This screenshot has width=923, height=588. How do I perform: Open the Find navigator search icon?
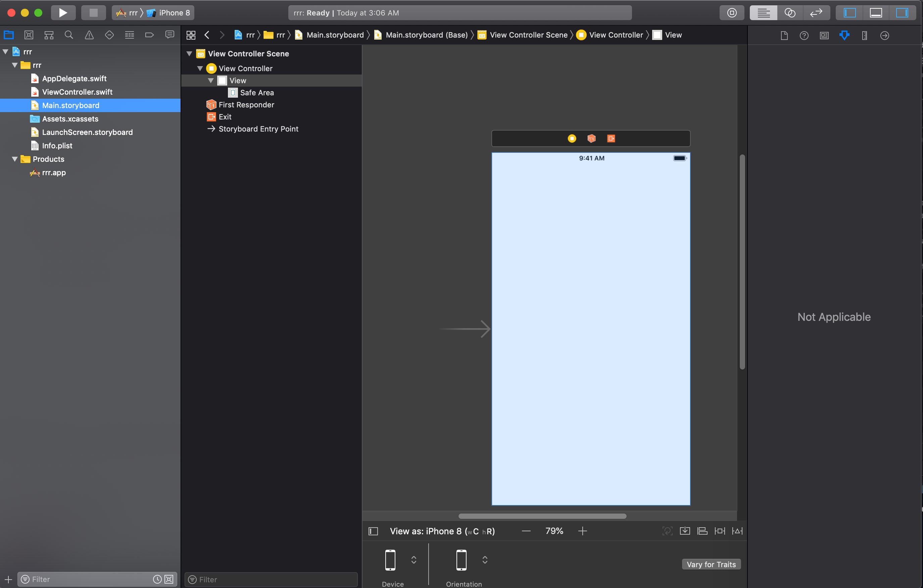pos(68,35)
